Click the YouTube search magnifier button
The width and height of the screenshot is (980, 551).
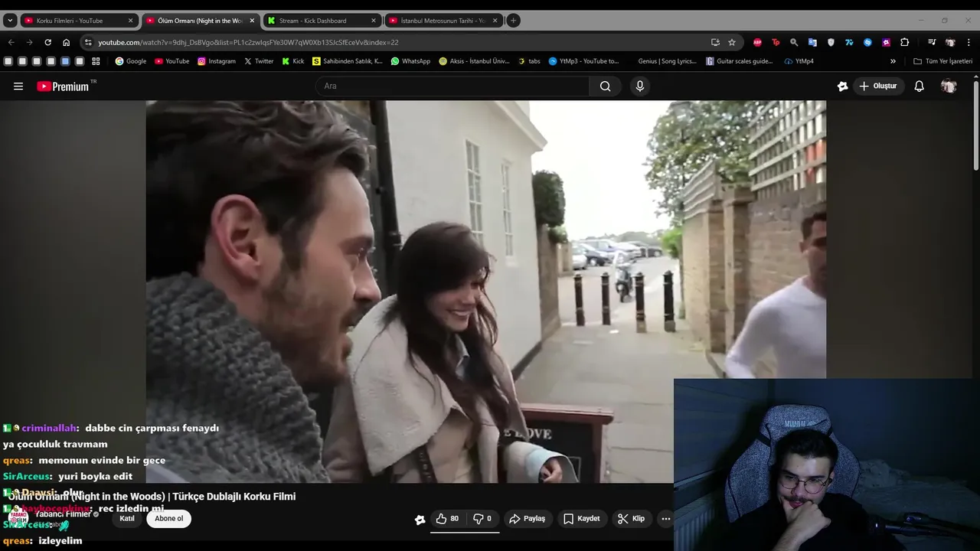pyautogui.click(x=605, y=86)
